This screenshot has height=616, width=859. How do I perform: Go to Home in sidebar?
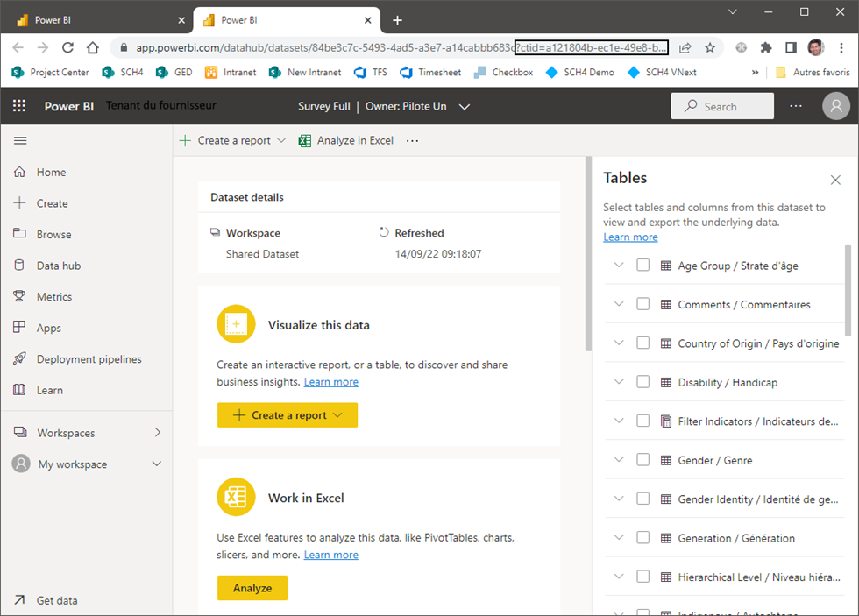(x=51, y=172)
